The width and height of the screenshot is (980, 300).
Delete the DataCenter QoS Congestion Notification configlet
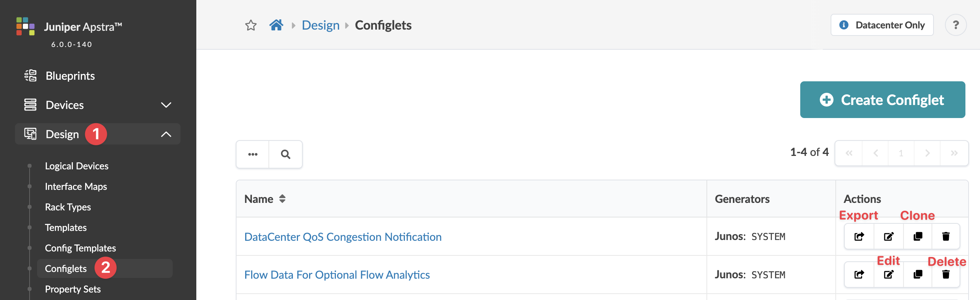[946, 236]
